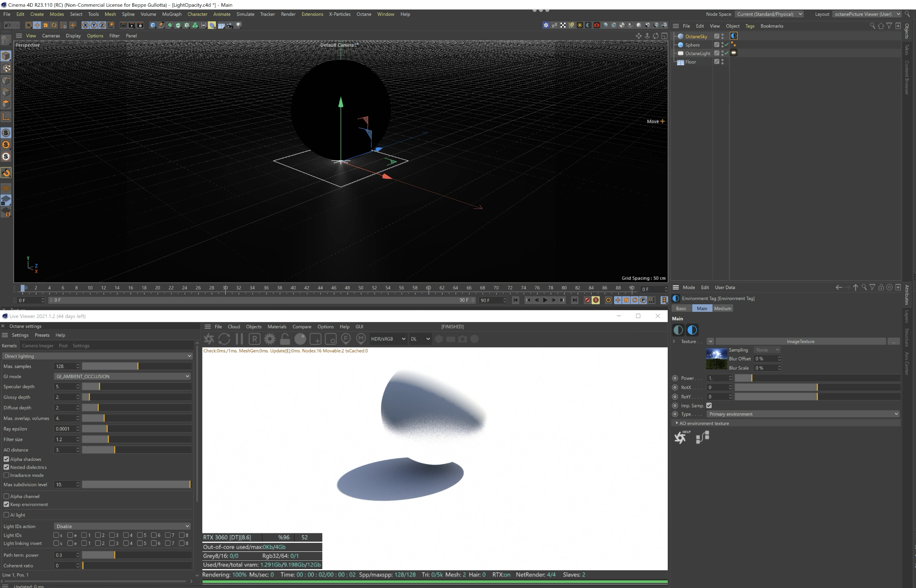Uncheck Imp. Samp. checkbox
The image size is (916, 588).
[x=709, y=406]
